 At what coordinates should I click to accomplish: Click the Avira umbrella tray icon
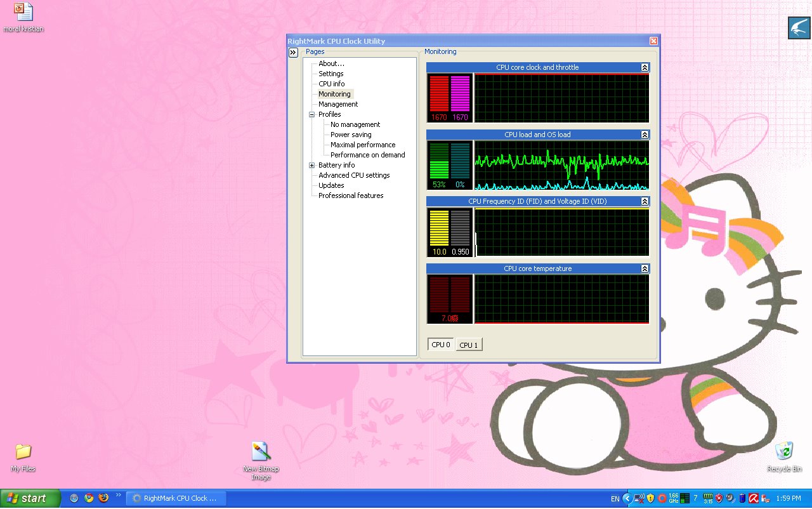click(754, 498)
